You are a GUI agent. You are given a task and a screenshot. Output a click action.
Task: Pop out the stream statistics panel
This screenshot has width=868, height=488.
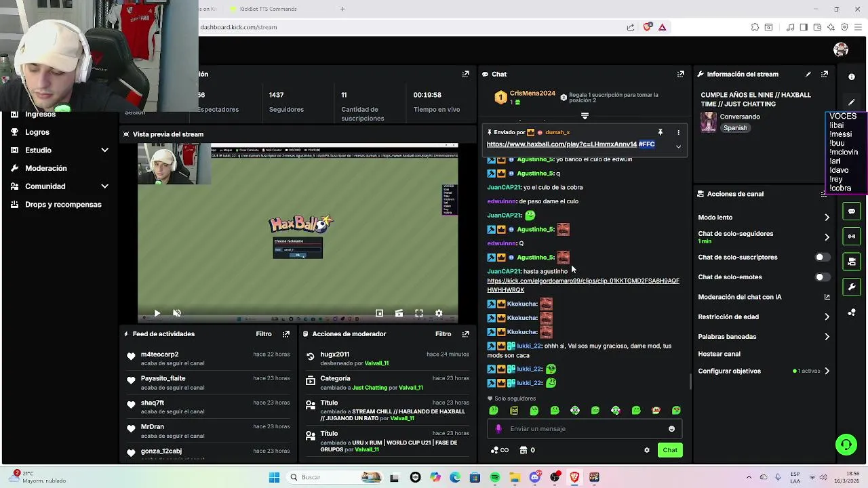click(465, 74)
